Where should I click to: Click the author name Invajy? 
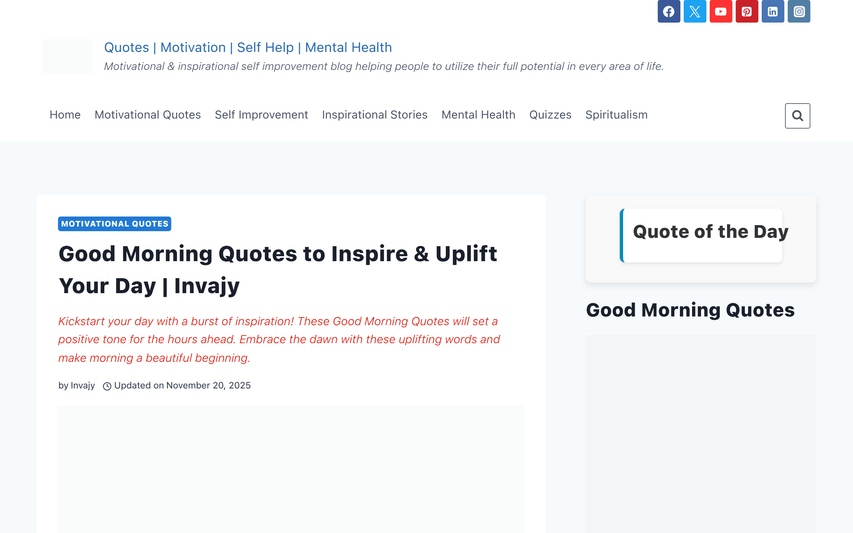[x=82, y=386]
